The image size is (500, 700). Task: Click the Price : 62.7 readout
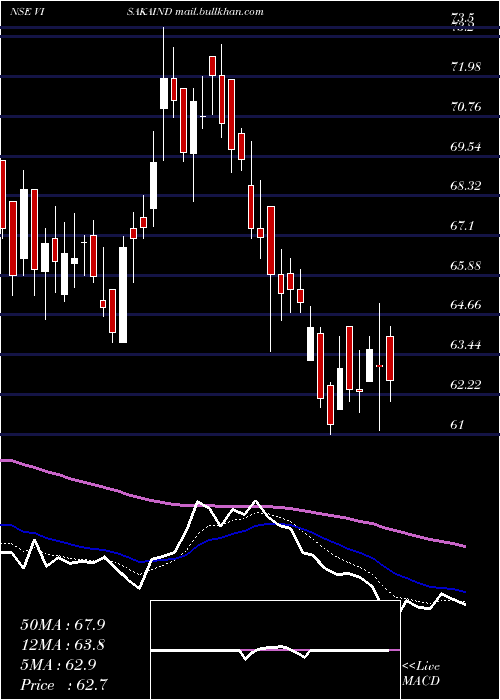pyautogui.click(x=63, y=685)
